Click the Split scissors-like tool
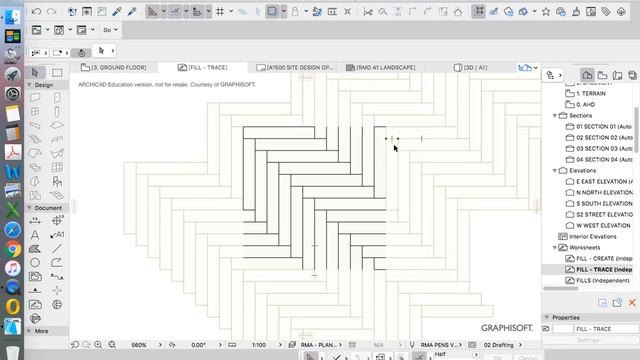 tap(368, 12)
